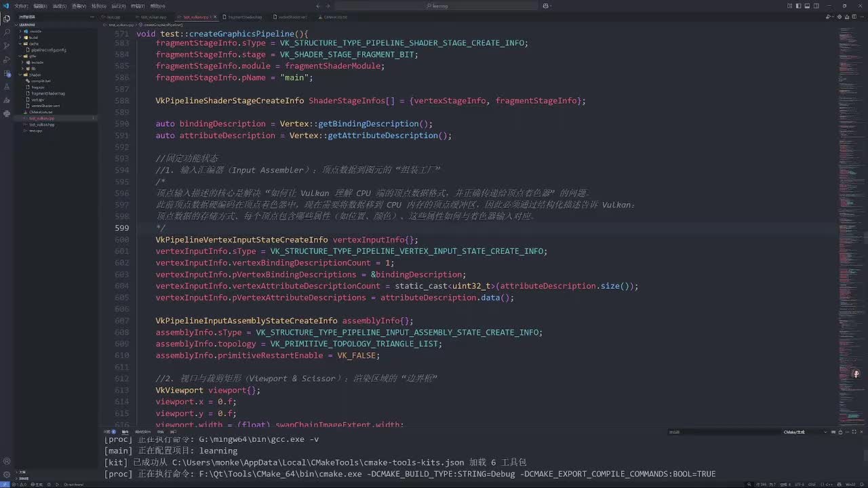Open the Explorer view in the activity bar
Screen dimensions: 868x488
tap(7, 18)
